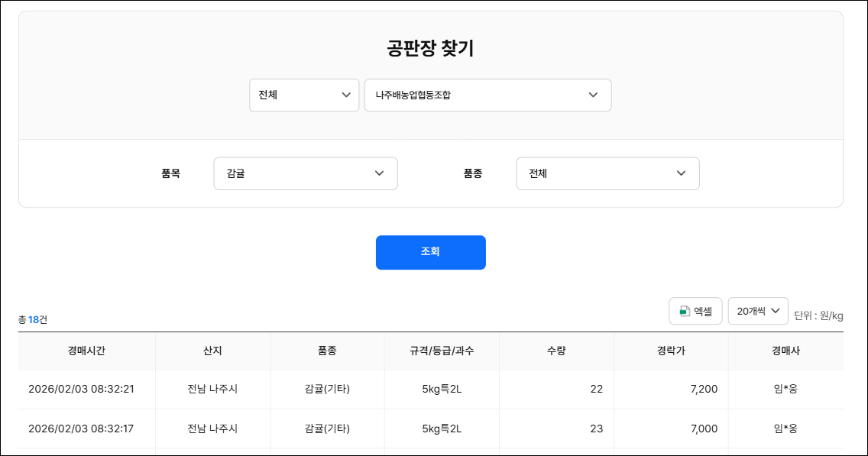868x456 pixels.
Task: Open the 나주배농업협동조합 market dropdown
Action: (x=487, y=95)
